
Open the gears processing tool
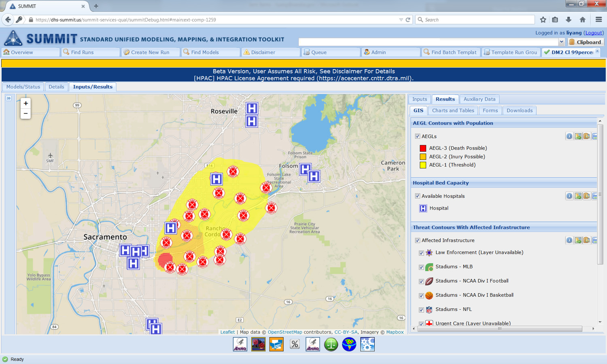(x=367, y=344)
